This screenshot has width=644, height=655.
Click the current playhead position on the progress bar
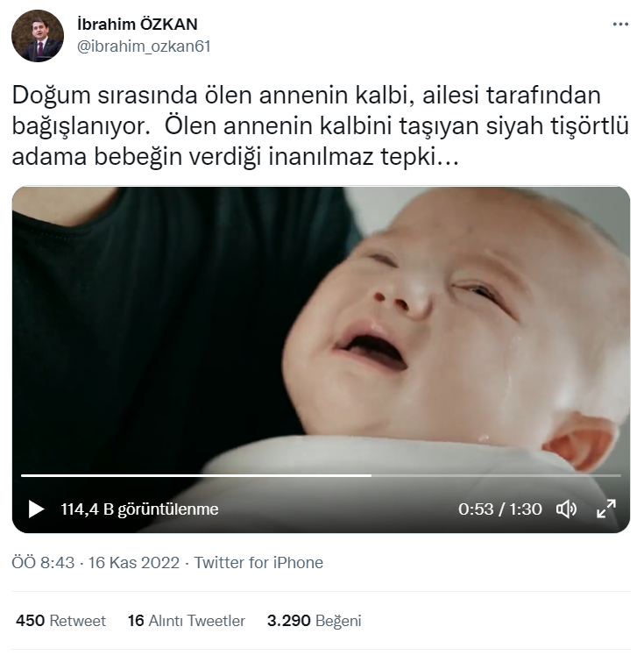pyautogui.click(x=371, y=475)
